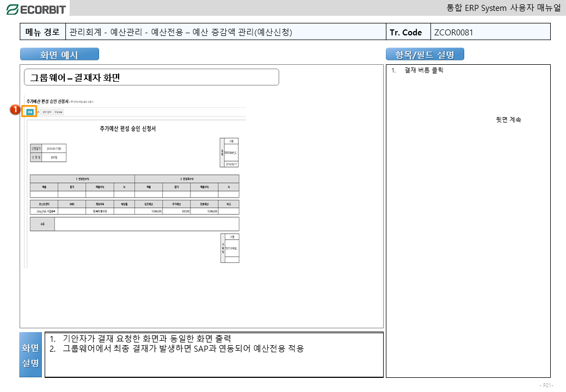The width and height of the screenshot is (566, 392).
Task: Click the teal 결재 approval button
Action: (x=30, y=112)
